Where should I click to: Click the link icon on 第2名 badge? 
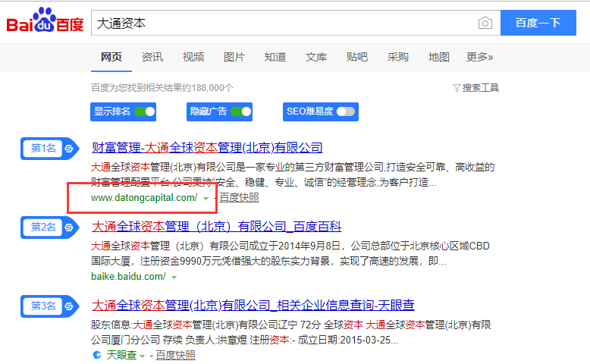point(69,227)
